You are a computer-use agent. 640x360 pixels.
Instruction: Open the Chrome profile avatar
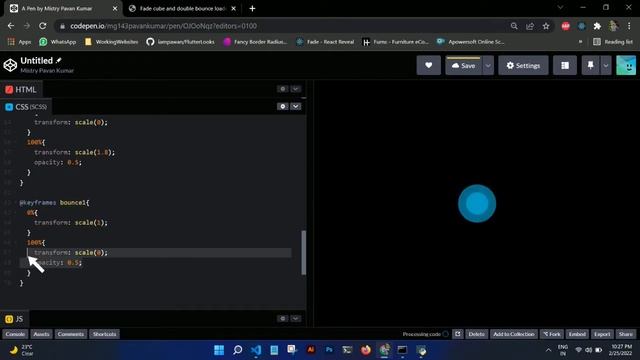tap(613, 26)
